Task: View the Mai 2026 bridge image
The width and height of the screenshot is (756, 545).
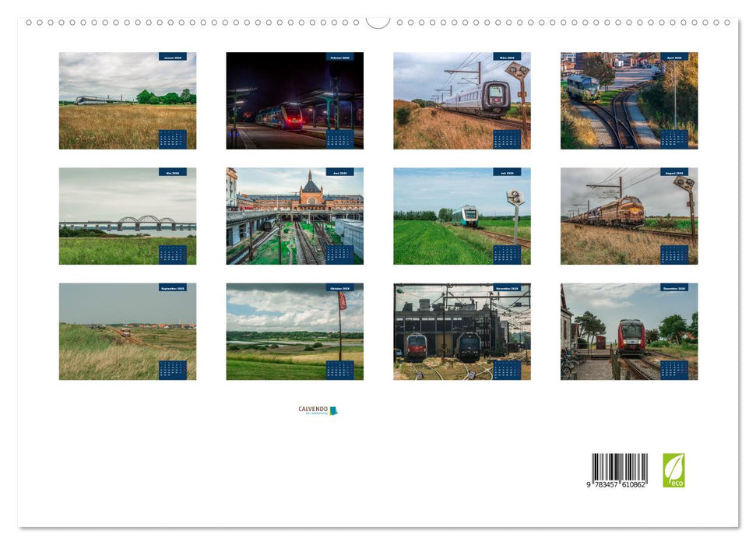Action: click(127, 216)
